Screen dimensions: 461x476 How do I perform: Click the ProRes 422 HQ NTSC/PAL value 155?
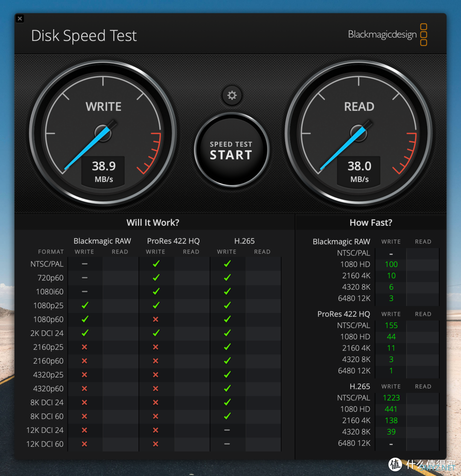click(391, 325)
